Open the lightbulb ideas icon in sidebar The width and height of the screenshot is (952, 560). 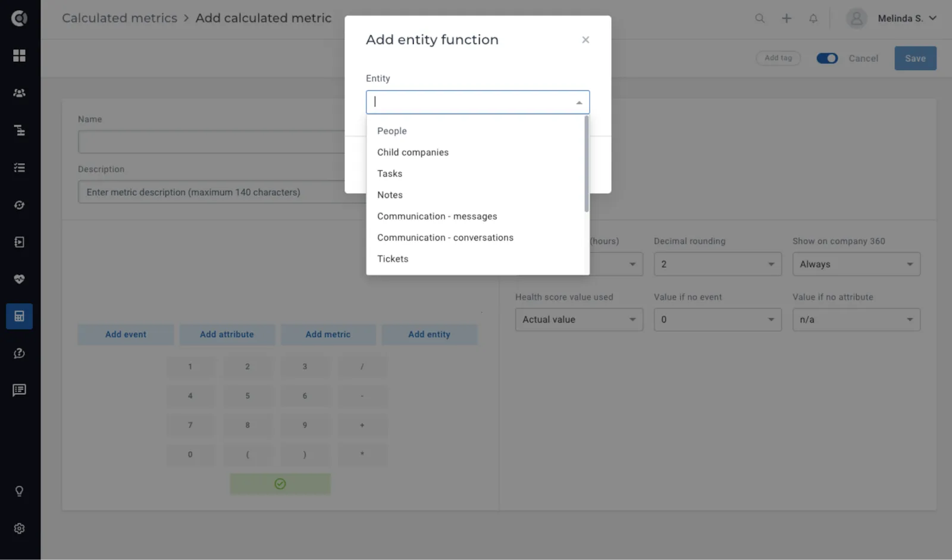19,491
